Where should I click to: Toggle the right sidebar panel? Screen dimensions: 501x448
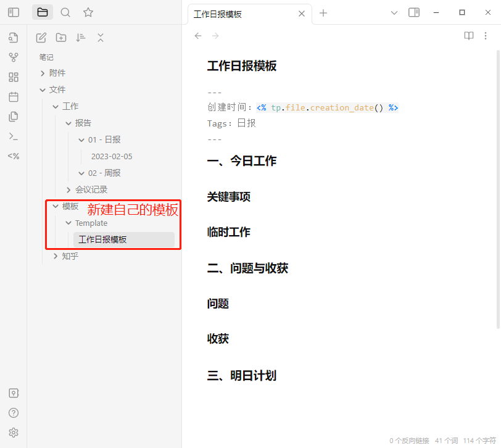(414, 12)
